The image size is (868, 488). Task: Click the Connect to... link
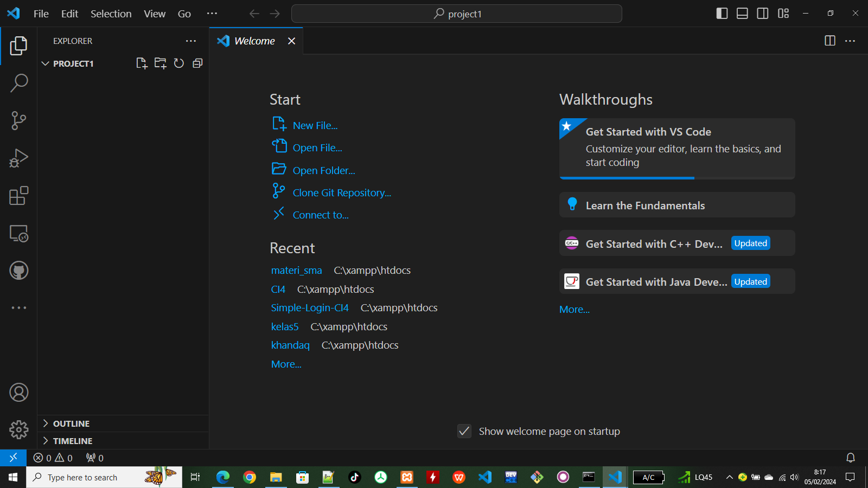[x=321, y=215]
